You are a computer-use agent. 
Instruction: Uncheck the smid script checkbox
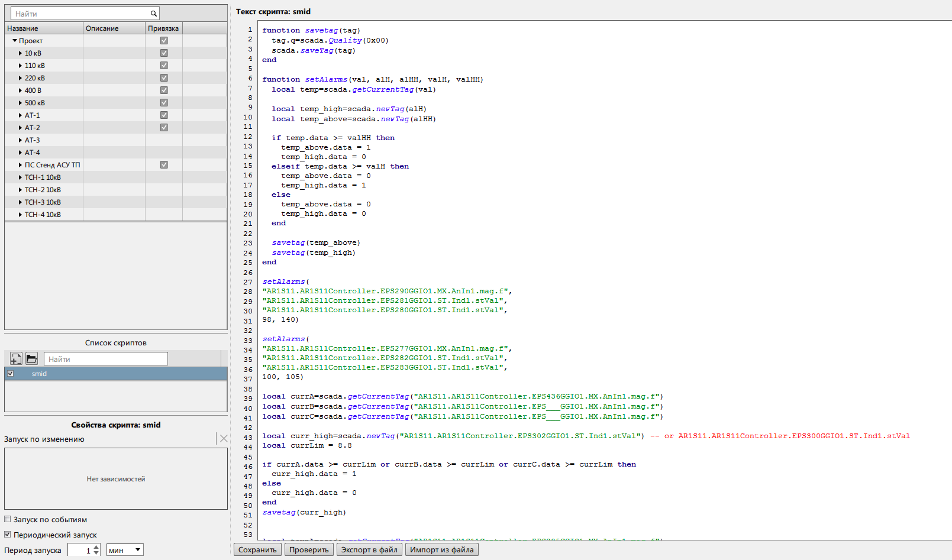pos(11,373)
